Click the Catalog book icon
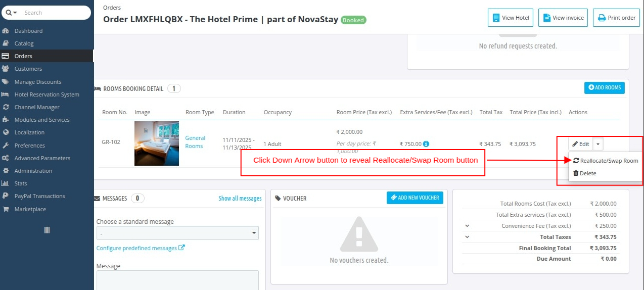 6,43
